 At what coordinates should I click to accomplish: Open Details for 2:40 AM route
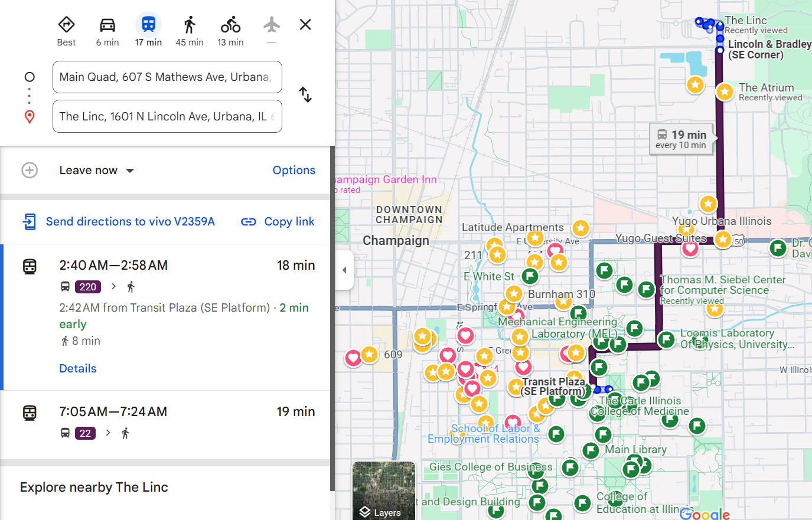78,368
